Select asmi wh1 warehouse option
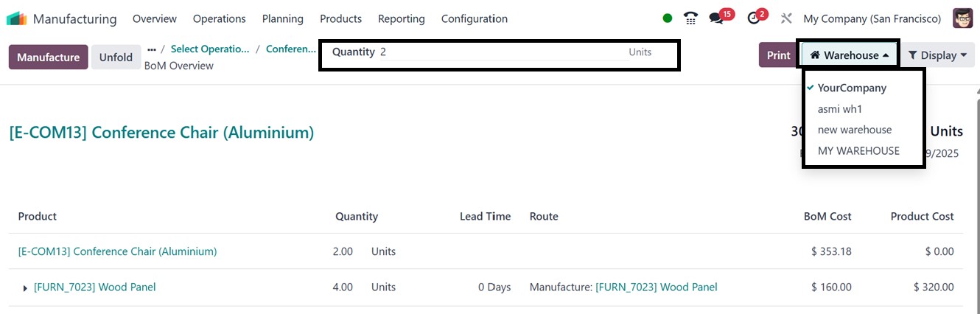Image resolution: width=980 pixels, height=314 pixels. [840, 108]
